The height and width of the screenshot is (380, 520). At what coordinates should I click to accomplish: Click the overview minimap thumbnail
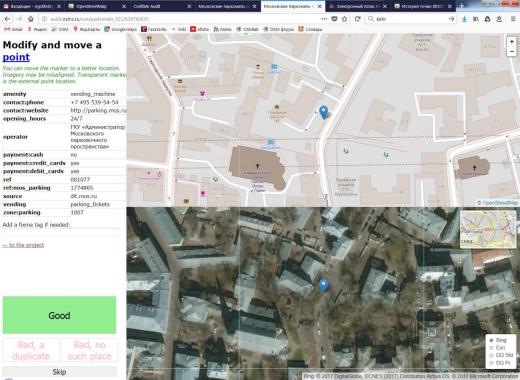point(488,229)
